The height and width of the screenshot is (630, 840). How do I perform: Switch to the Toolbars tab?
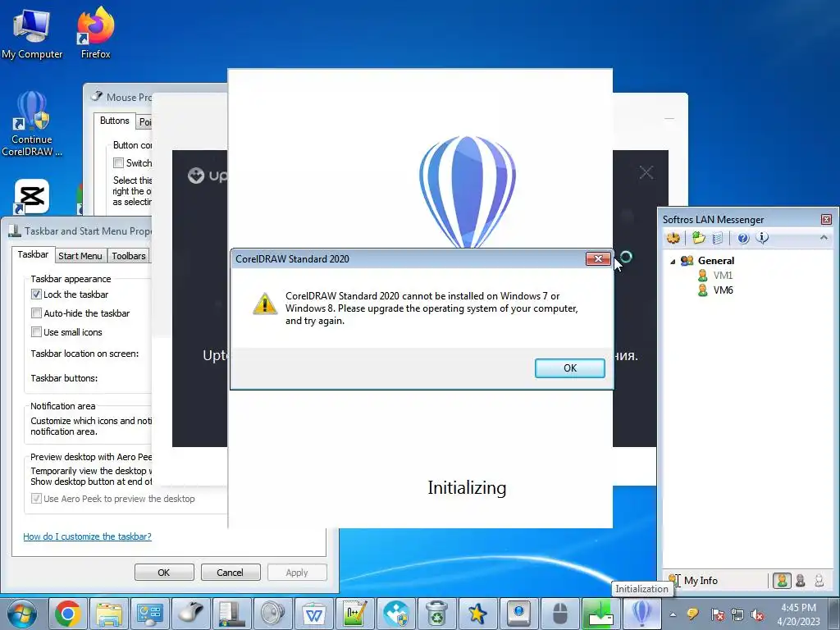tap(129, 256)
